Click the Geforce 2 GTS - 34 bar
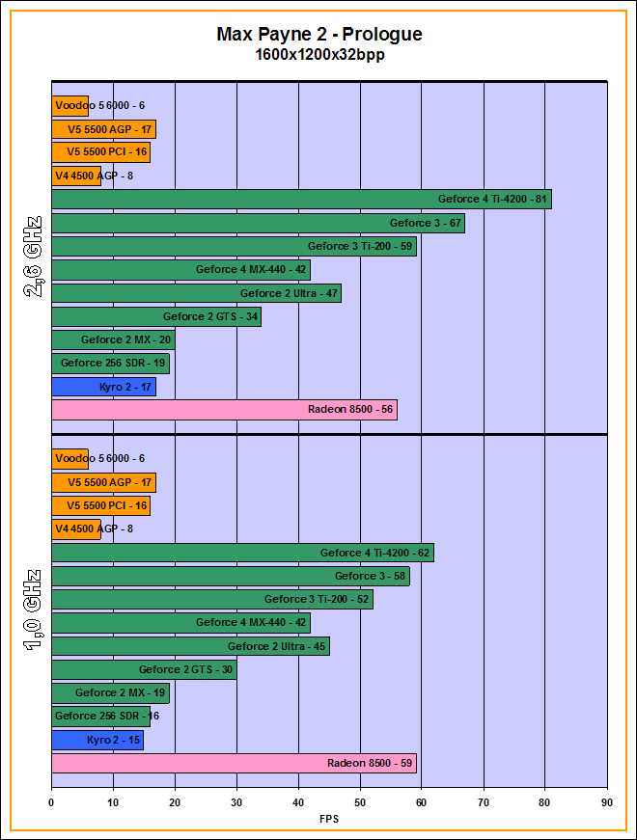Viewport: 637px width, 840px height. [x=155, y=316]
